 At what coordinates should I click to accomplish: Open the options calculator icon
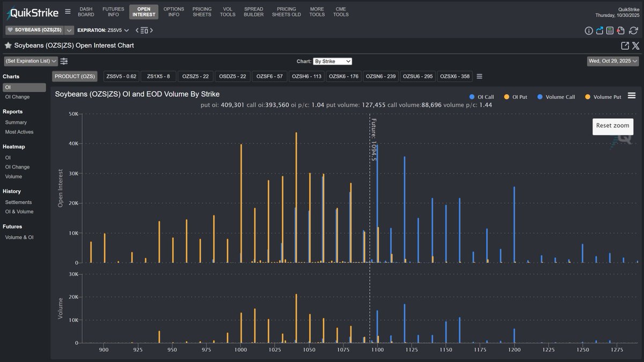click(x=610, y=31)
